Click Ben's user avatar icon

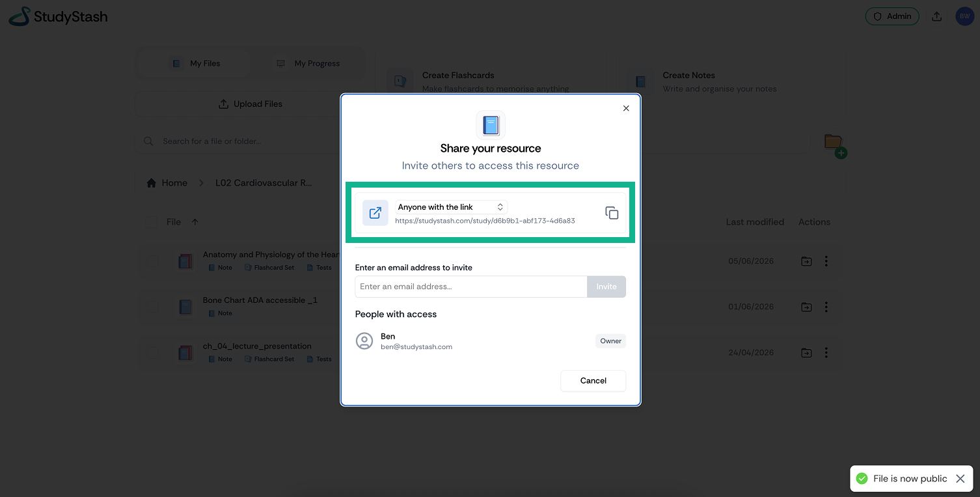tap(364, 341)
